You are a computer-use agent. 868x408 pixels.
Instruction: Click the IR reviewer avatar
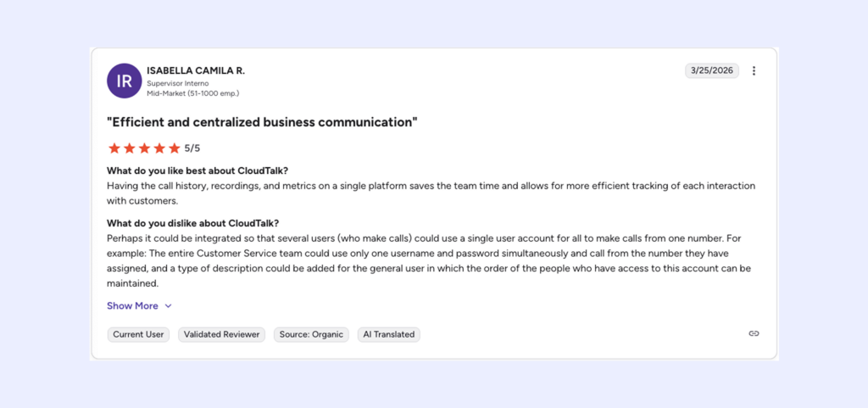click(124, 81)
